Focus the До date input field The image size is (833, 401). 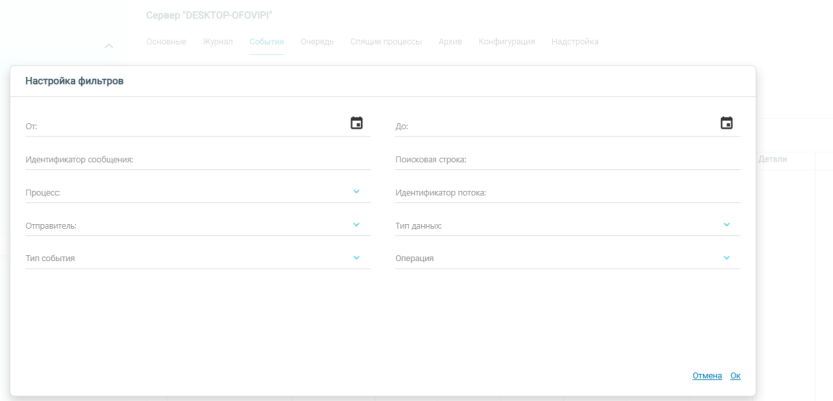click(550, 126)
